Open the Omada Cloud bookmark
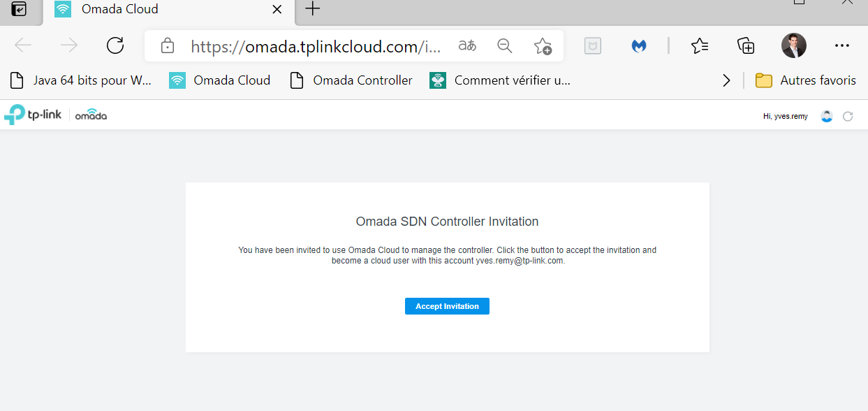Image resolution: width=868 pixels, height=411 pixels. tap(220, 80)
